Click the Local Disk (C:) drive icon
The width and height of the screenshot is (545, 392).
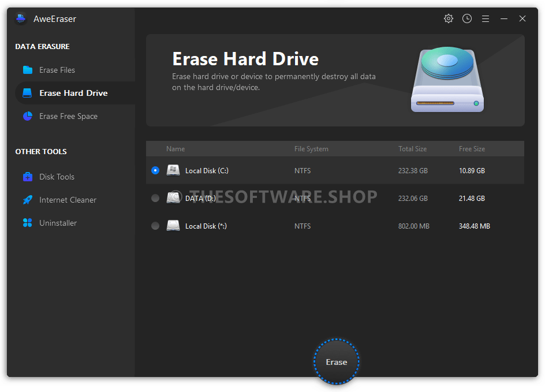click(x=173, y=170)
